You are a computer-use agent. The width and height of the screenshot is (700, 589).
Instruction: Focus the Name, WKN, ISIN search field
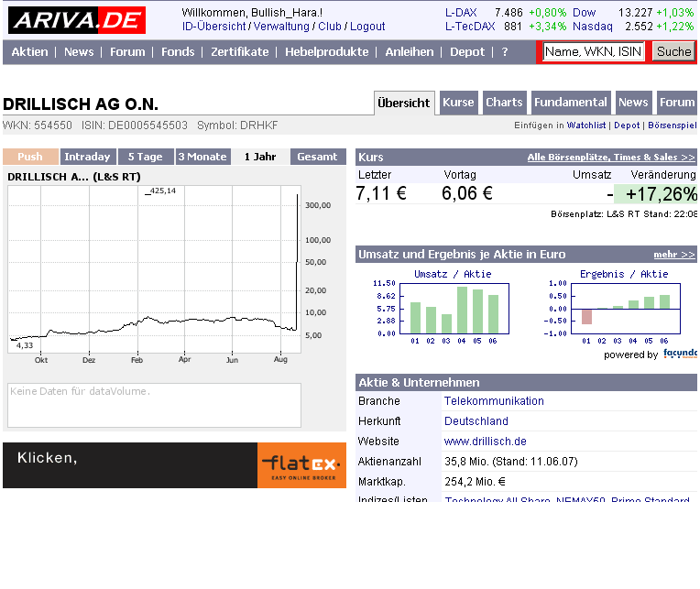pos(594,52)
